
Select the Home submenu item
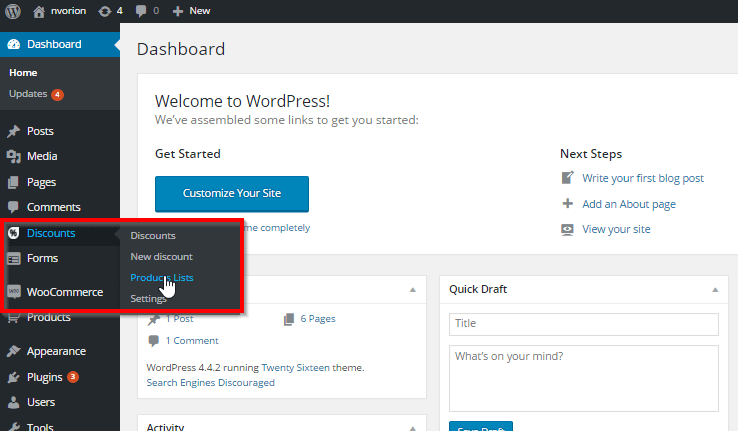coord(23,73)
